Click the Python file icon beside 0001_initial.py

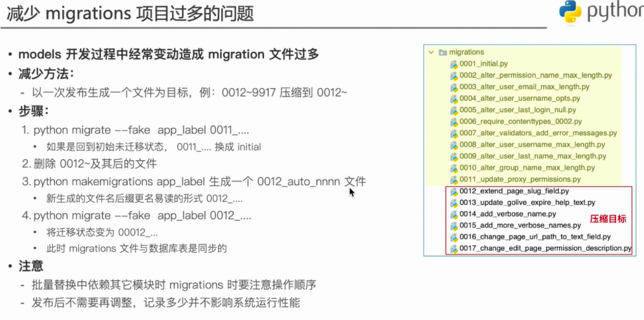[x=454, y=64]
